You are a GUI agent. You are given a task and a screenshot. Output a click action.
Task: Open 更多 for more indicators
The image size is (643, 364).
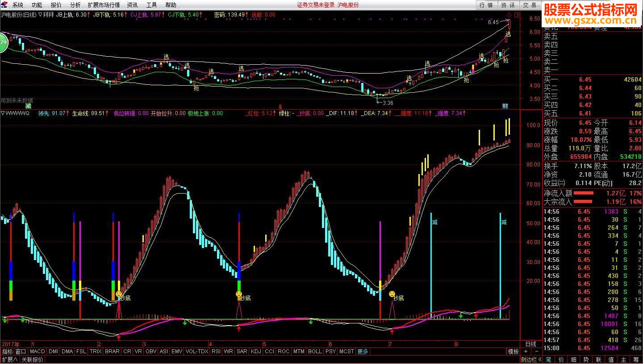(363, 352)
